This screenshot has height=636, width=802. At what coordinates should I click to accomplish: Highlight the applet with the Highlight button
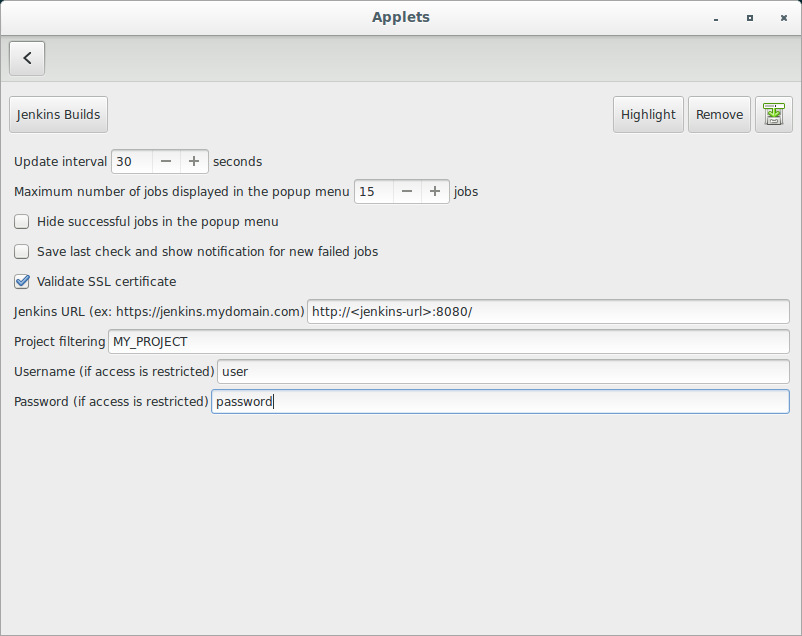click(648, 115)
